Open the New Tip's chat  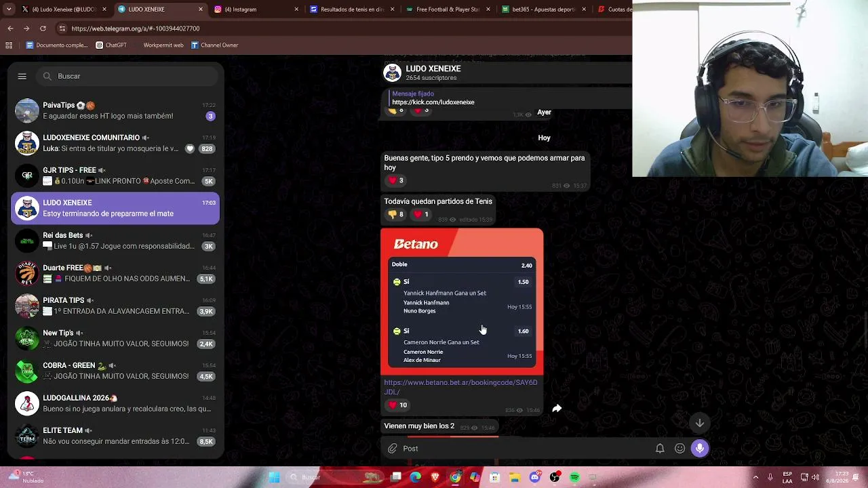(115, 338)
